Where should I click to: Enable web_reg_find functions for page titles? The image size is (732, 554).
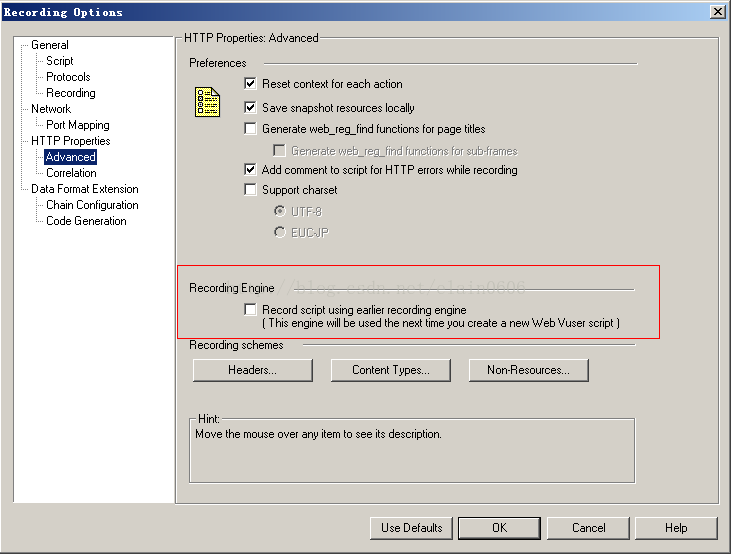point(250,128)
